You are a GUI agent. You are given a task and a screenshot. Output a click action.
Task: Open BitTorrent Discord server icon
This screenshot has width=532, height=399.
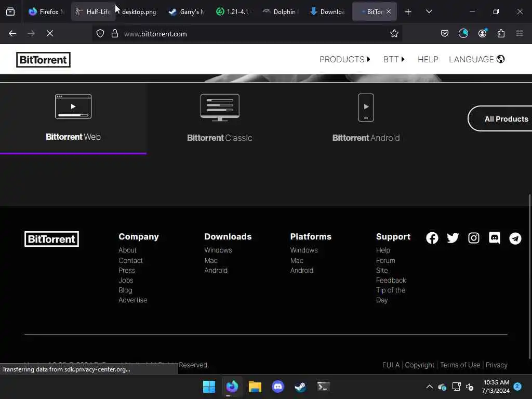(x=495, y=238)
